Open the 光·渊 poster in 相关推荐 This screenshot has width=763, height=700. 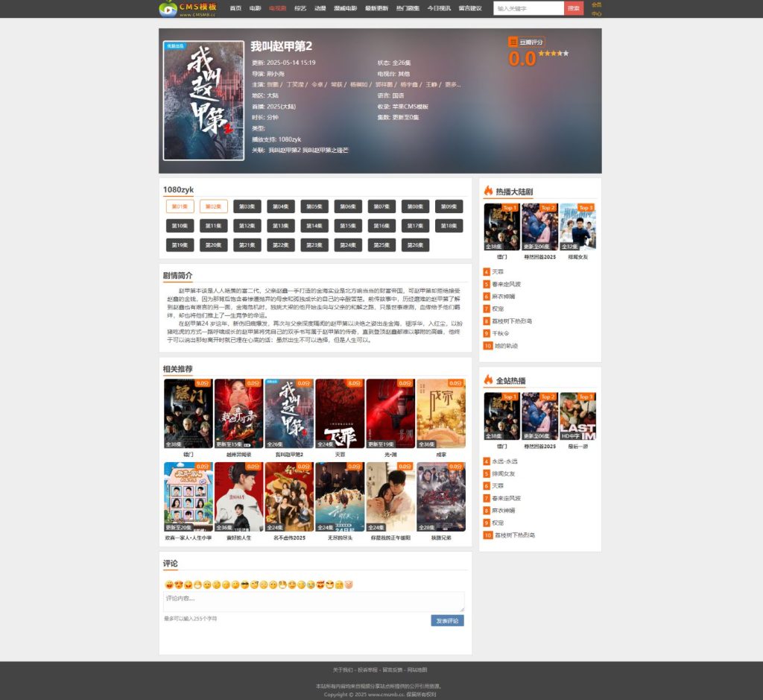pos(390,414)
